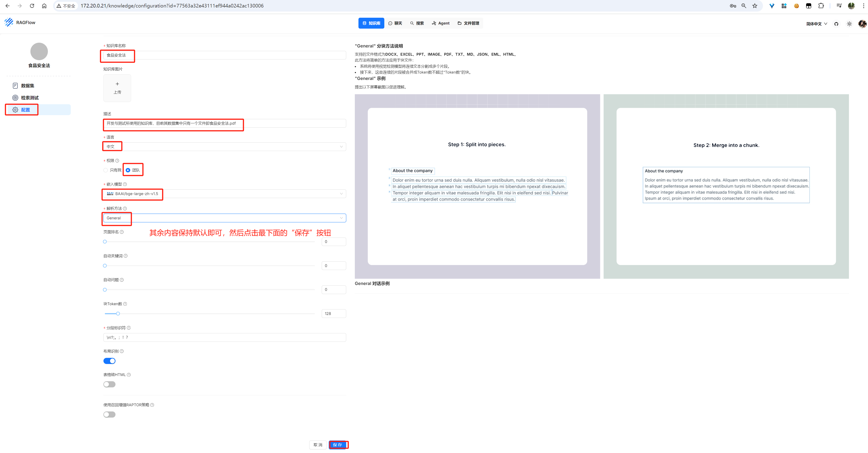The height and width of the screenshot is (453, 868).
Task: Enable the 表格转HTML toggle switch
Action: click(x=109, y=384)
